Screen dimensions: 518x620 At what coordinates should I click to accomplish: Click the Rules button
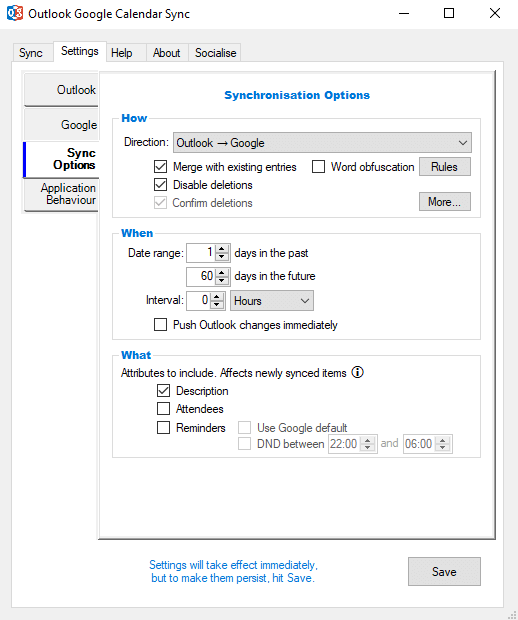click(x=445, y=166)
